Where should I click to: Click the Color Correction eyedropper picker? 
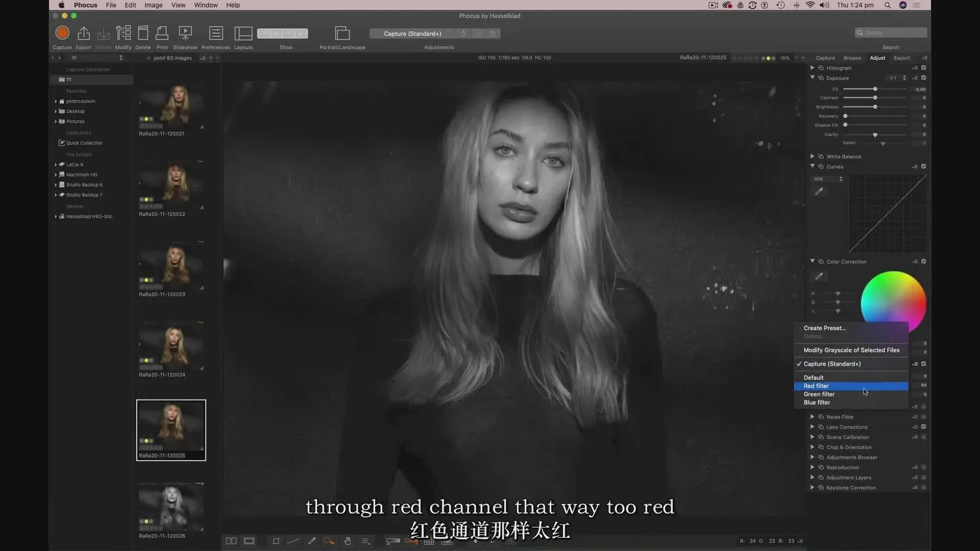point(819,276)
